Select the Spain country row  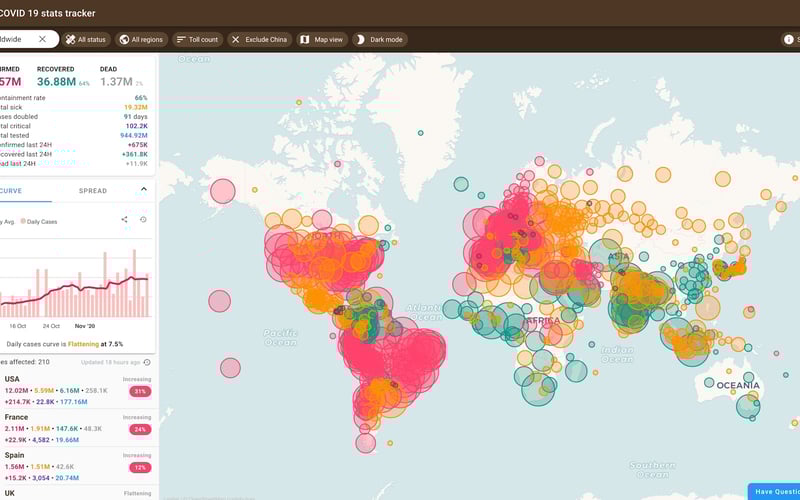pyautogui.click(x=78, y=466)
